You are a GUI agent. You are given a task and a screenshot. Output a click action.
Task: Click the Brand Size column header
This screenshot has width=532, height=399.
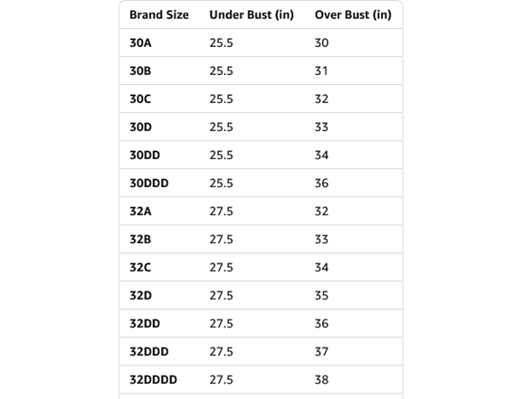(x=159, y=14)
